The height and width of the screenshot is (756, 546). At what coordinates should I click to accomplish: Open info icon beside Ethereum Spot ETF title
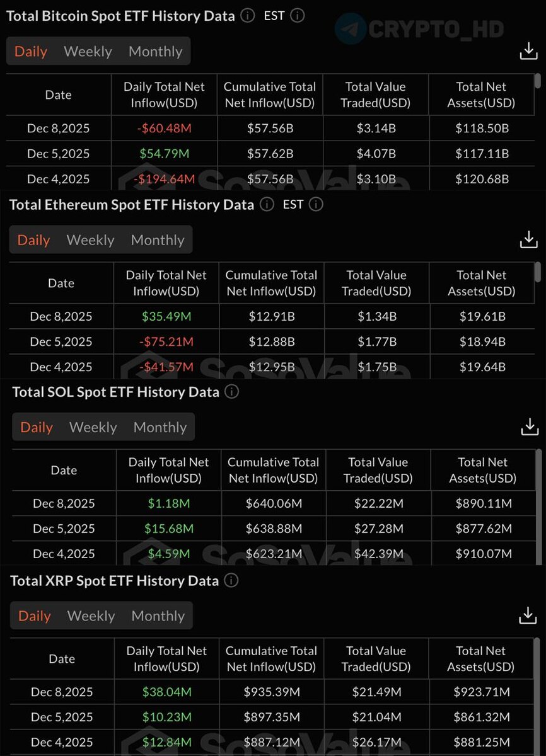click(x=267, y=204)
